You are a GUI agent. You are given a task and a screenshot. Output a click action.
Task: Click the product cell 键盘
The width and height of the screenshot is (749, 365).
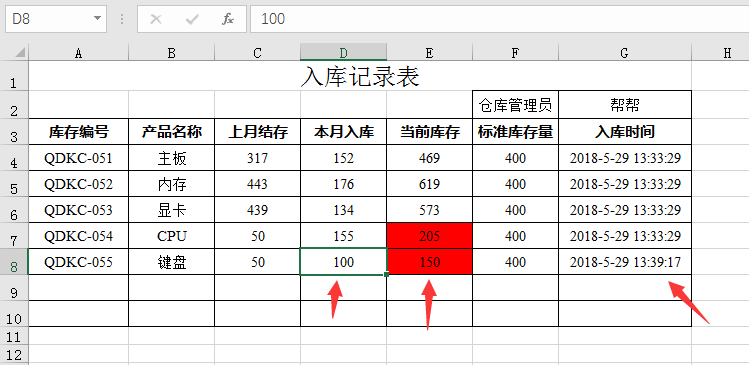(x=171, y=262)
